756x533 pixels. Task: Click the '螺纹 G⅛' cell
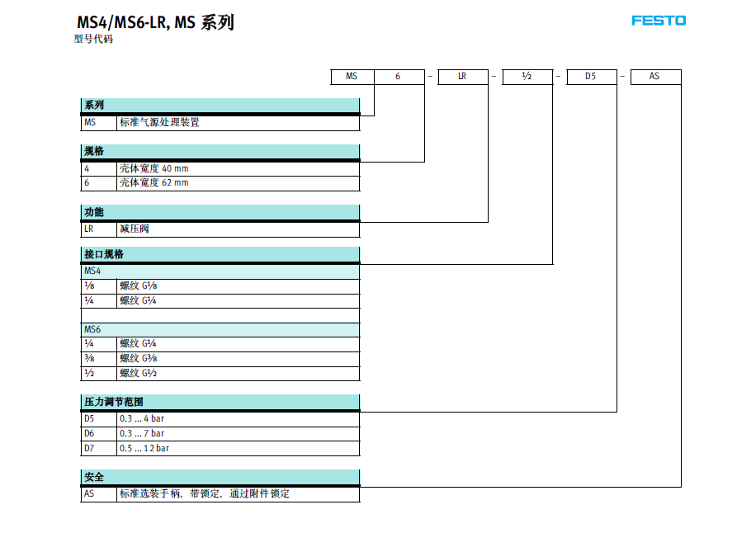(239, 286)
